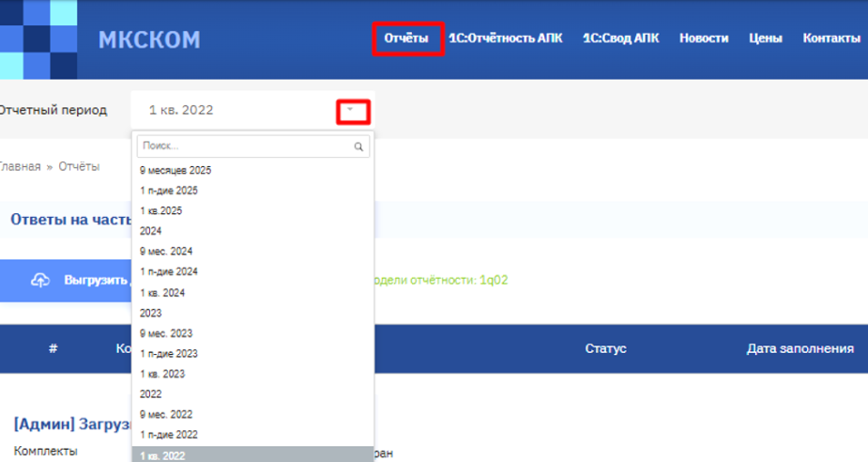This screenshot has width=868, height=462.
Task: Select period 9 месяцев 2025
Action: [x=175, y=171]
